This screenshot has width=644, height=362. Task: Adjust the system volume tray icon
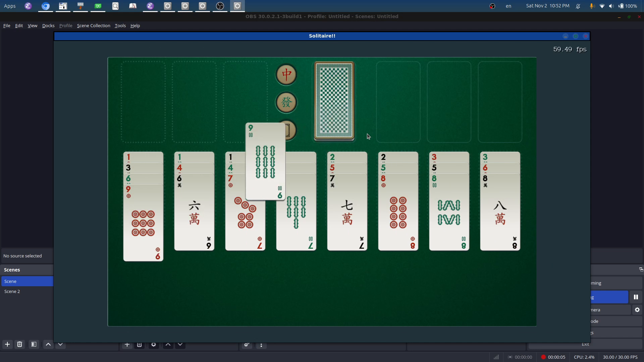611,6
